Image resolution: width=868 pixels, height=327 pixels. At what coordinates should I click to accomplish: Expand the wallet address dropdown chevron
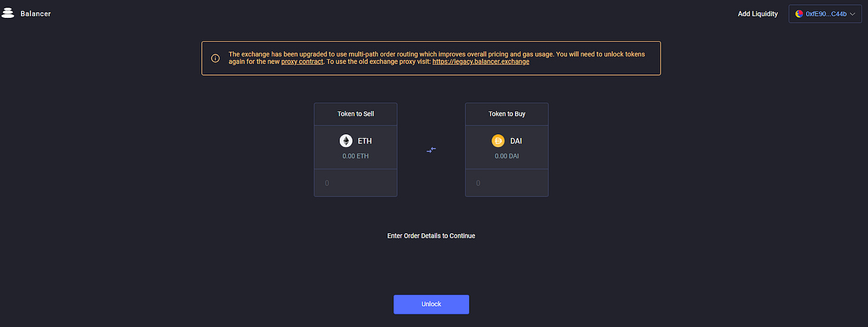click(852, 14)
